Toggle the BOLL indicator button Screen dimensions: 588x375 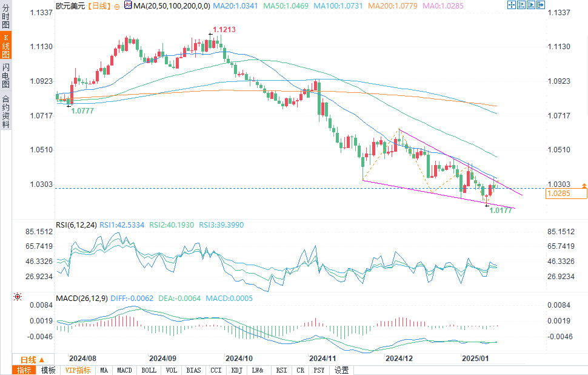pos(149,370)
